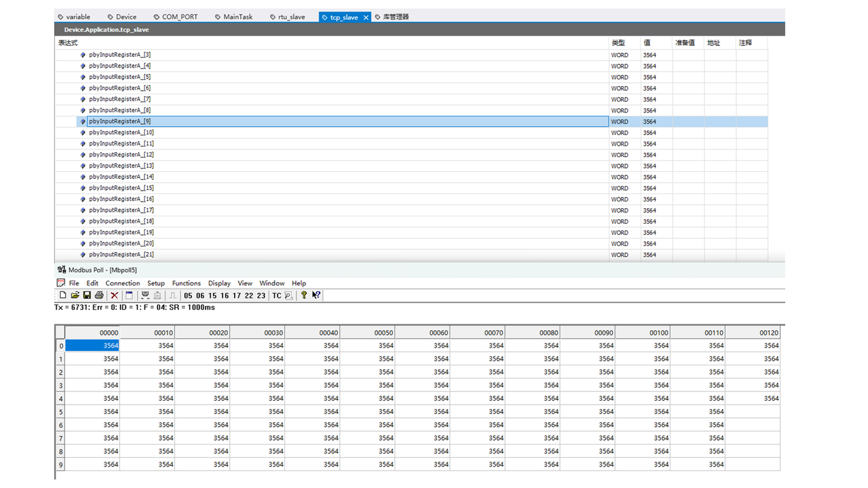Image resolution: width=868 pixels, height=488 pixels.
Task: Click the Print toolbar icon
Action: pos(99,295)
